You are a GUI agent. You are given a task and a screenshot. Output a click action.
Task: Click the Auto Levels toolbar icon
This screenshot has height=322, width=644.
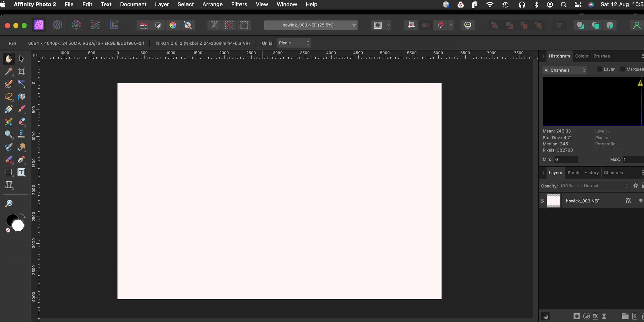click(144, 25)
